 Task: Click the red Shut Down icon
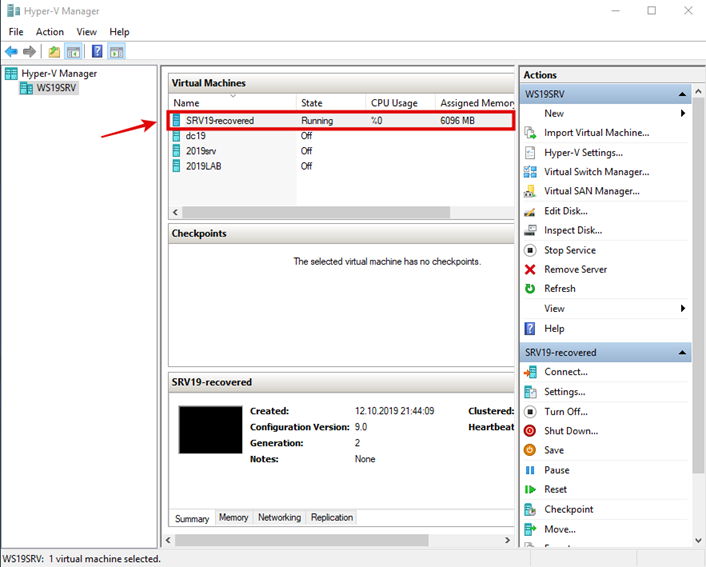coord(530,431)
